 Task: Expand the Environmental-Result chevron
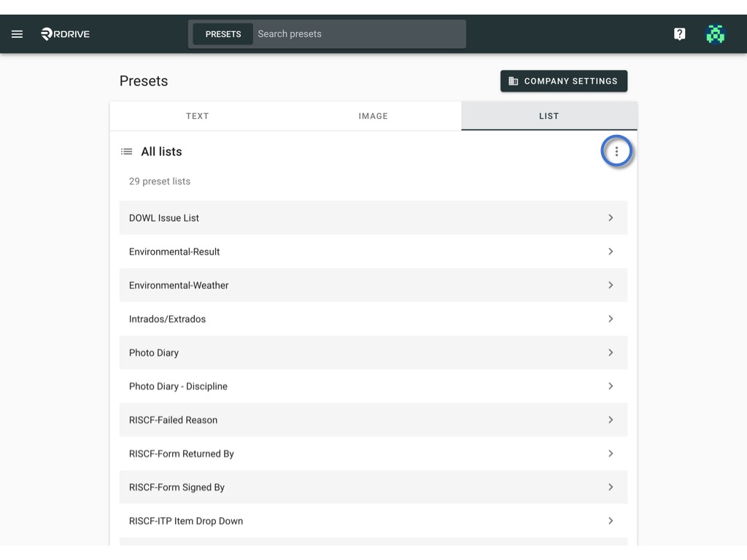(611, 252)
